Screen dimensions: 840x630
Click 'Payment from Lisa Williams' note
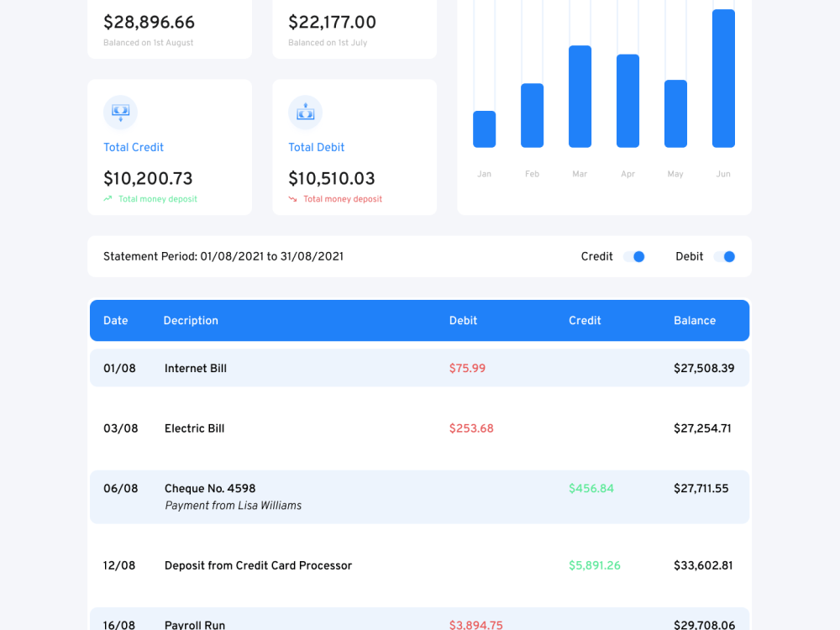[233, 506]
